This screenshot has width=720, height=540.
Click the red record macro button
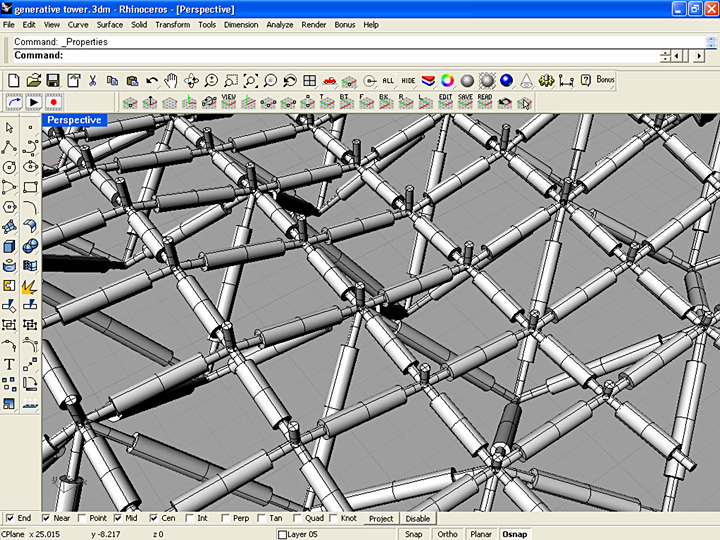click(53, 102)
